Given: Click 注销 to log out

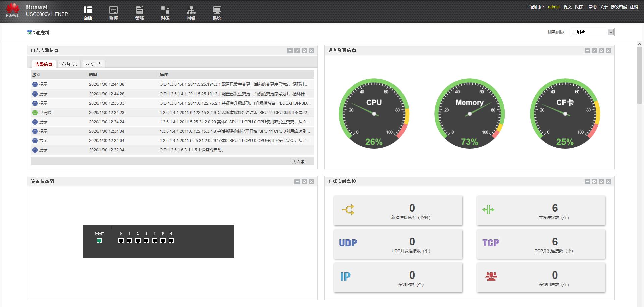Looking at the screenshot, I should 634,7.
